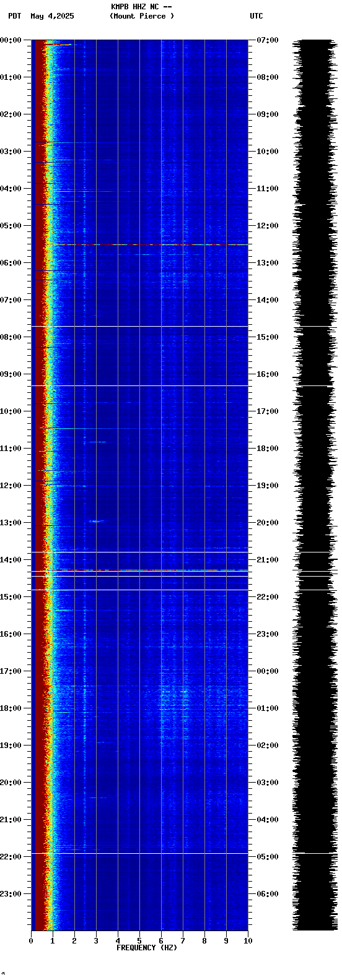Click the 19:00 UTC time label

267,486
